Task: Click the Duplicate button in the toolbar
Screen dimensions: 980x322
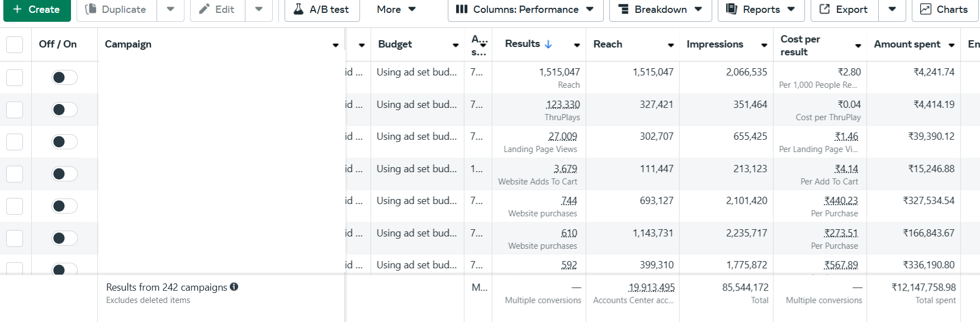Action: 116,10
